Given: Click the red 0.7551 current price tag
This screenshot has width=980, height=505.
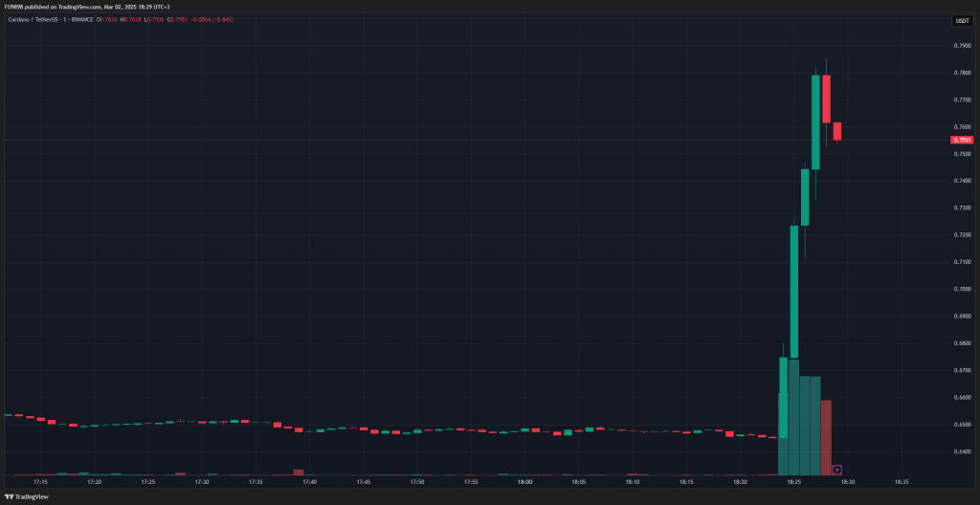Looking at the screenshot, I should [961, 140].
